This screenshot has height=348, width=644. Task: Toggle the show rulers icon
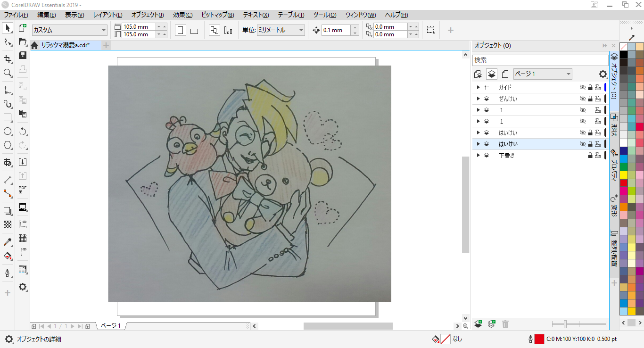(22, 224)
